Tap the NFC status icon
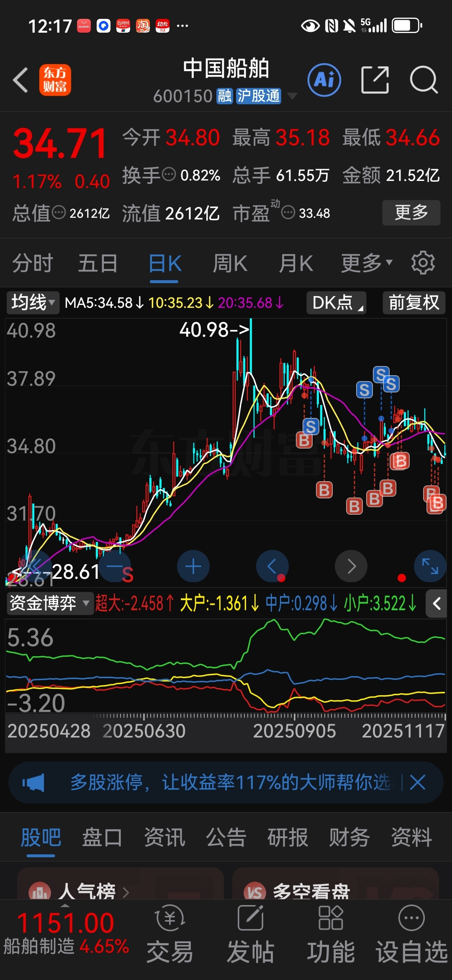The height and width of the screenshot is (980, 452). (x=331, y=26)
